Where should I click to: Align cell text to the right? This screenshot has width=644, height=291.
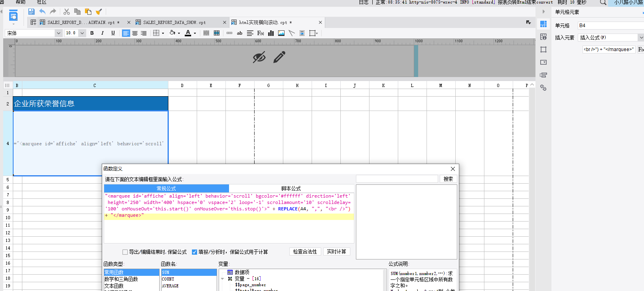coord(144,33)
